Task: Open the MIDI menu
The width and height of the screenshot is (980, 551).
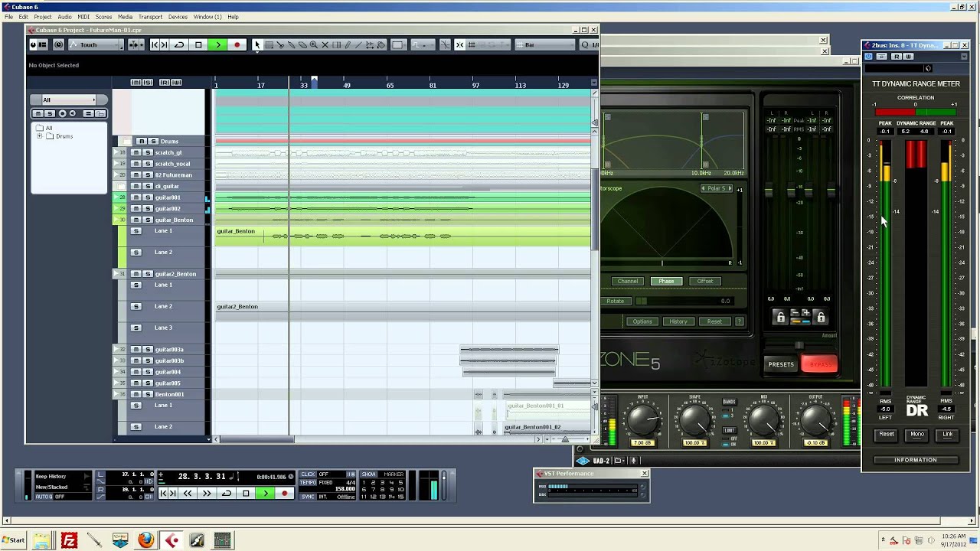Action: coord(83,17)
